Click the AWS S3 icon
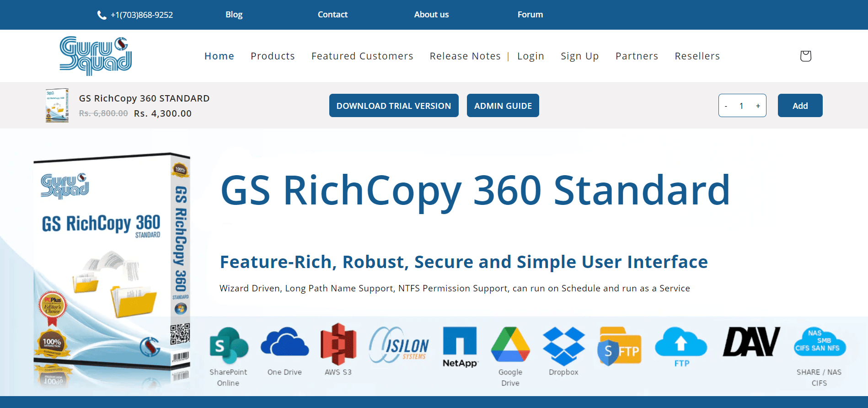The image size is (868, 408). point(338,344)
